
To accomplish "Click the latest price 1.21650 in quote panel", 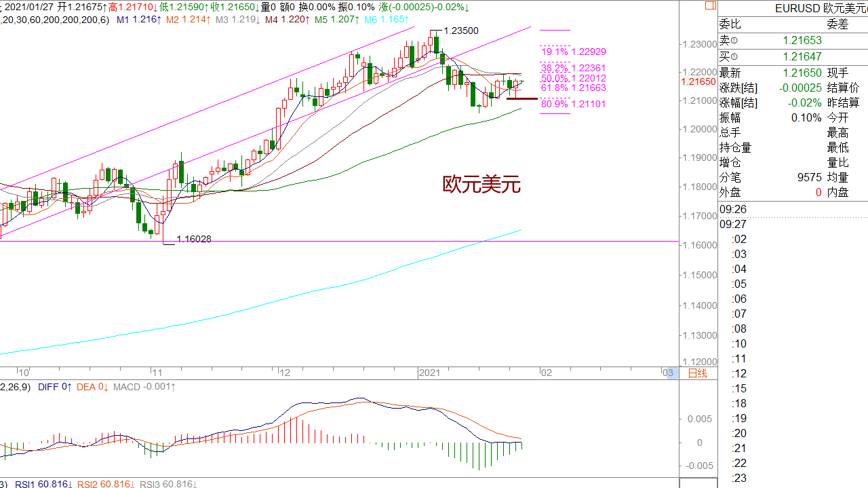I will [x=802, y=73].
